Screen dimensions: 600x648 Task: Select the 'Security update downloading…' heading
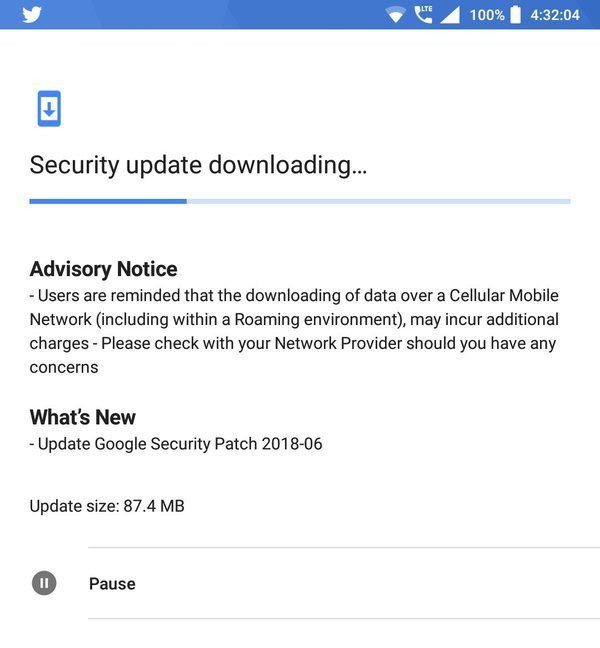click(198, 165)
